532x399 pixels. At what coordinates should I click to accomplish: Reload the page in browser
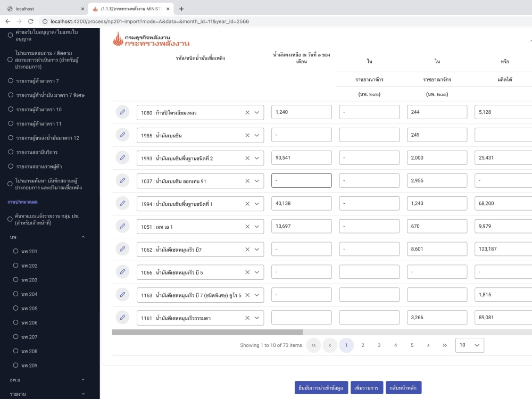(x=30, y=21)
